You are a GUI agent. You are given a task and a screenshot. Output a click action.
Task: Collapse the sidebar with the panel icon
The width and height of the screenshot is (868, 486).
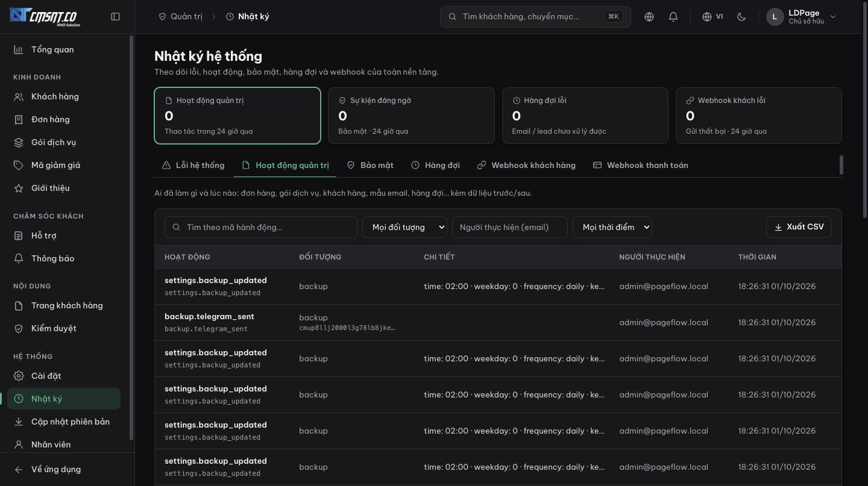116,17
